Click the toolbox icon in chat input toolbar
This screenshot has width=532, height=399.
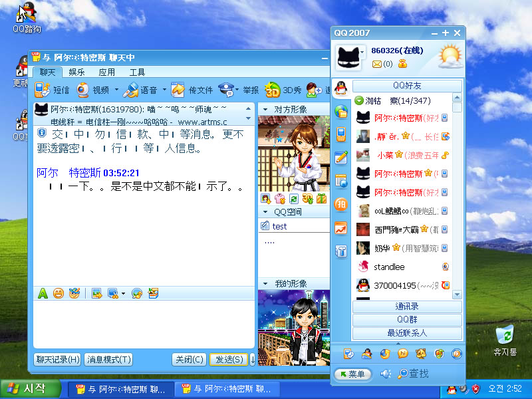pos(153,293)
